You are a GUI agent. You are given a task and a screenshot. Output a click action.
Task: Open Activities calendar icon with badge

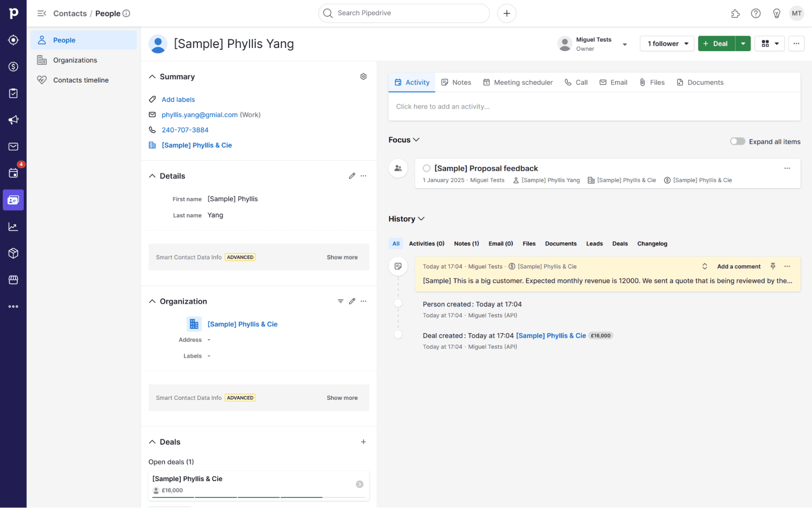[13, 173]
